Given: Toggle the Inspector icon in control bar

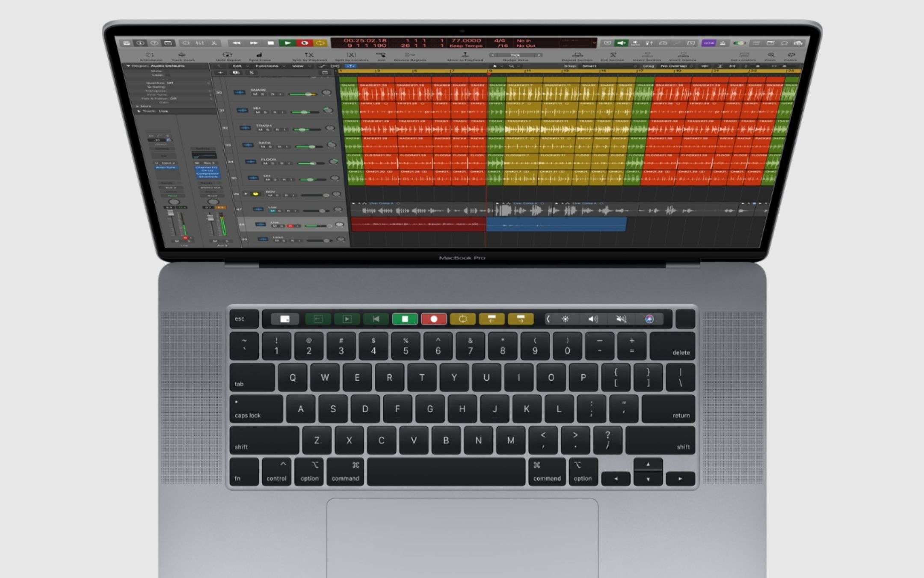Looking at the screenshot, I should coord(140,43).
